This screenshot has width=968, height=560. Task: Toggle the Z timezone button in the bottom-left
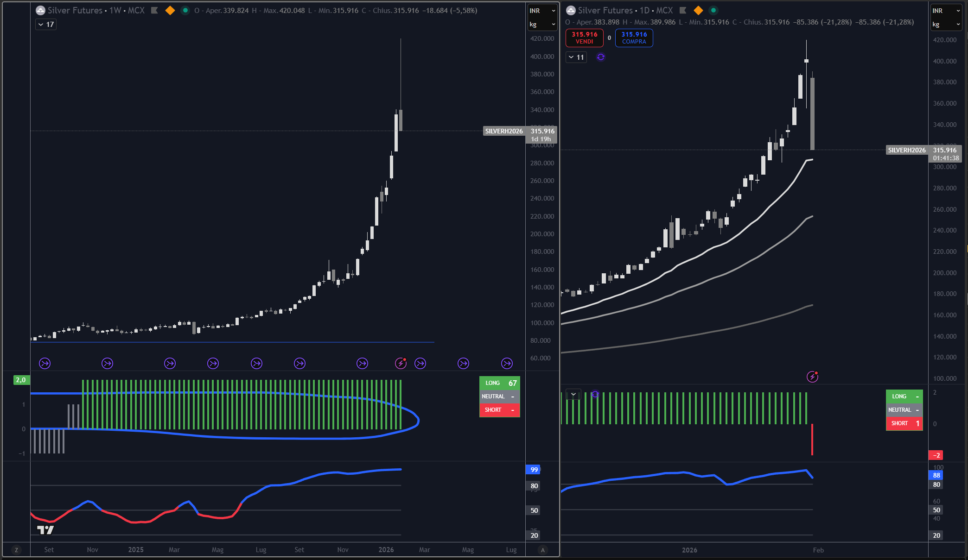[16, 550]
